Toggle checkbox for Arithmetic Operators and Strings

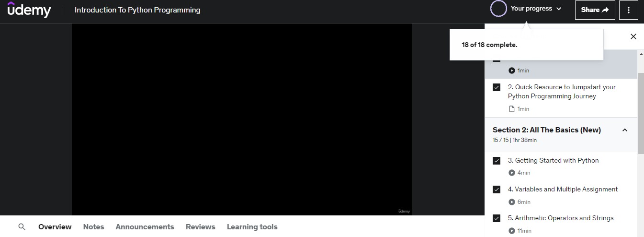497,218
